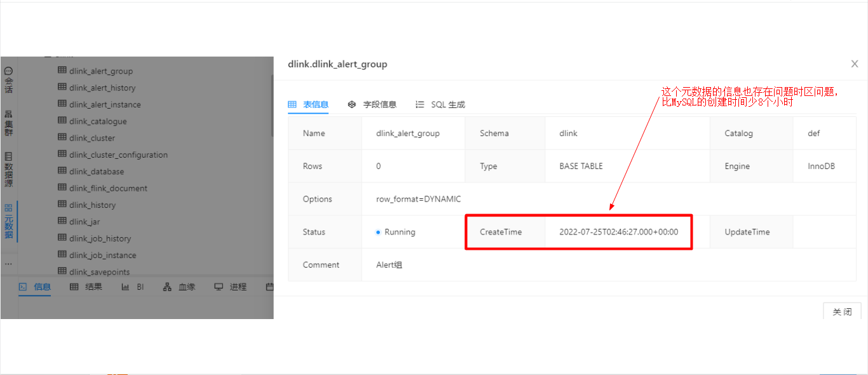The image size is (868, 375).
Task: Click table icon beside dlink_alert_history
Action: 62,87
